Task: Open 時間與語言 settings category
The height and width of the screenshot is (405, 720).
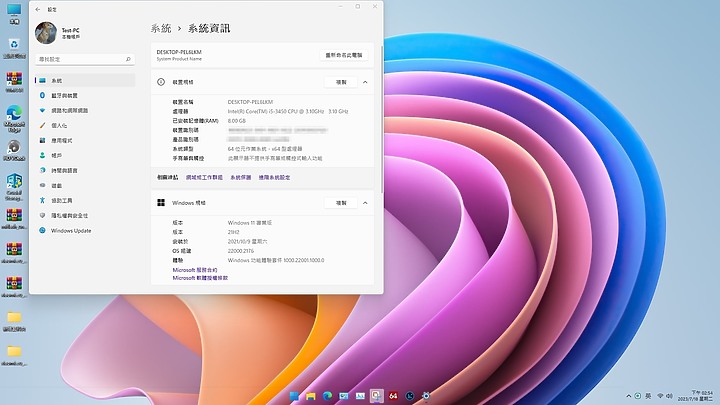Action: (85, 170)
